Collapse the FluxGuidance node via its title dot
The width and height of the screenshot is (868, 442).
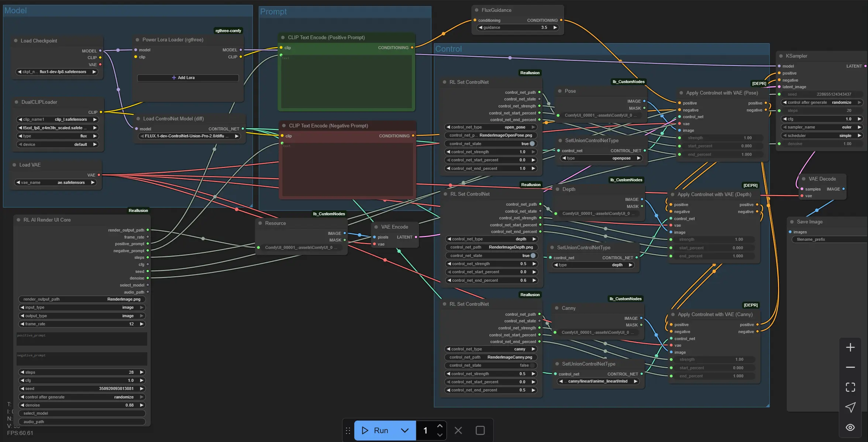tap(477, 10)
